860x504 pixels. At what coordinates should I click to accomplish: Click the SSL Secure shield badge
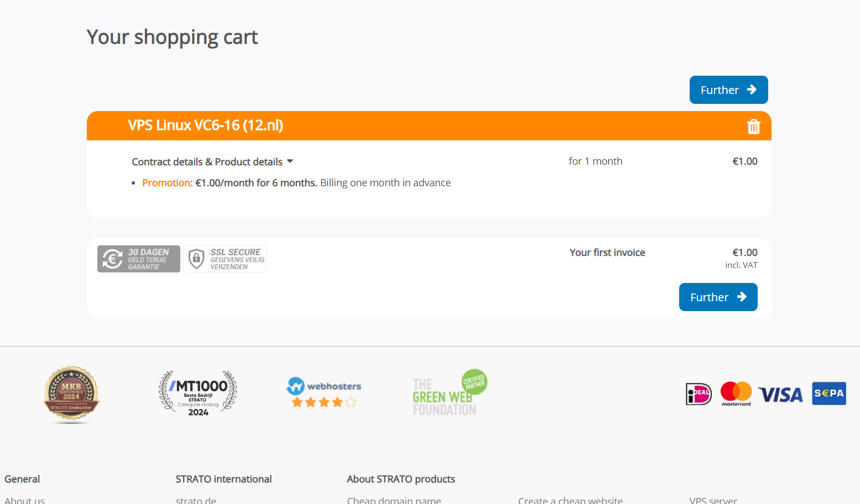point(225,259)
